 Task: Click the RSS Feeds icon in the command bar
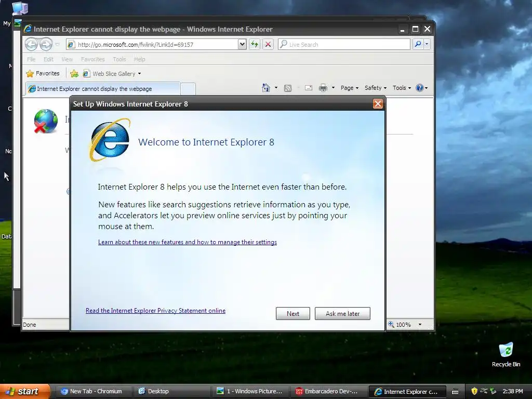point(288,88)
